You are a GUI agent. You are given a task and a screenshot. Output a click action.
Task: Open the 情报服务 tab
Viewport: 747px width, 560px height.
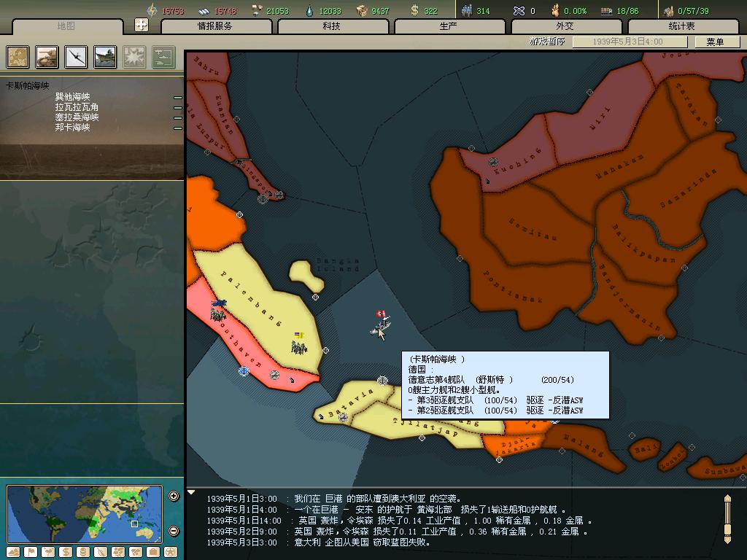215,27
